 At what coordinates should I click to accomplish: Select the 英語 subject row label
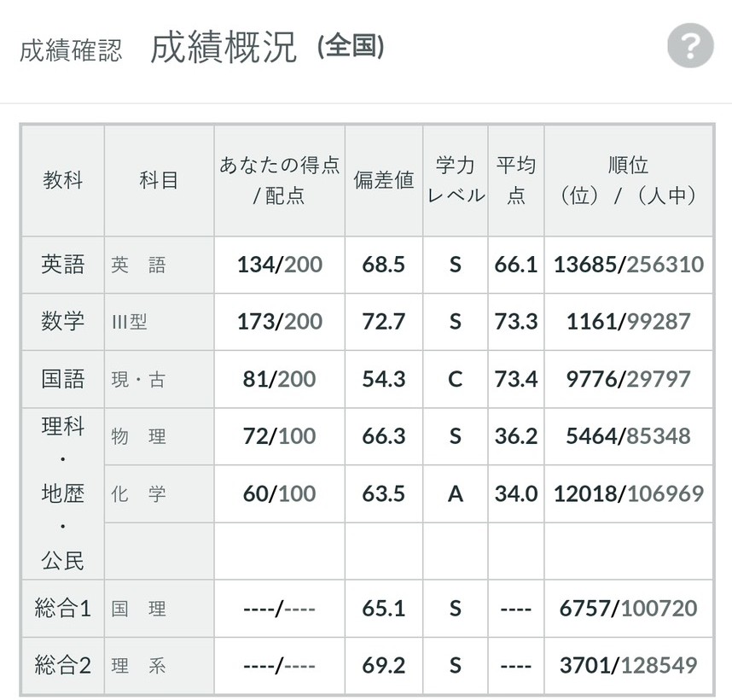click(x=63, y=265)
